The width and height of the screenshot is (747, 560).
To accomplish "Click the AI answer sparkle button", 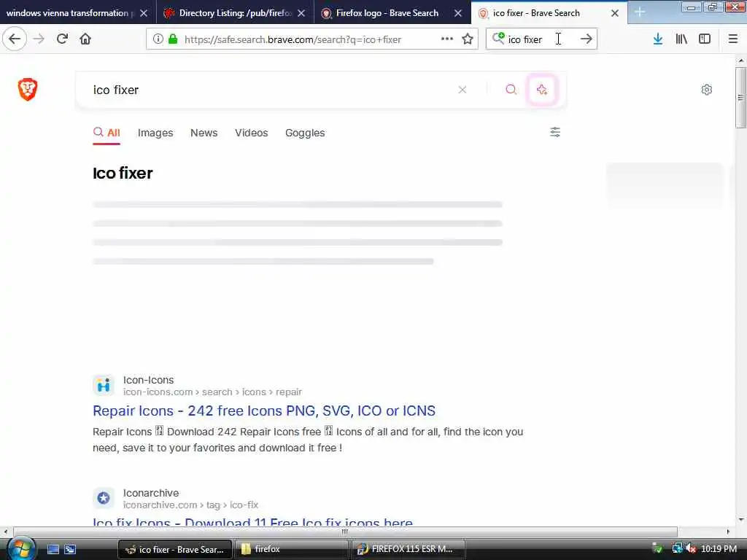I will coord(542,90).
